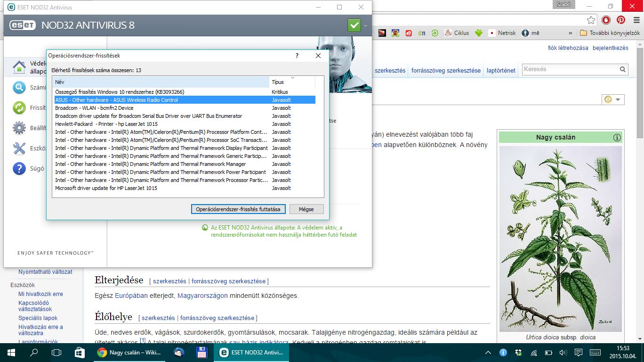Open the floppy disk app on taskbar
644x362 pixels.
click(x=202, y=352)
